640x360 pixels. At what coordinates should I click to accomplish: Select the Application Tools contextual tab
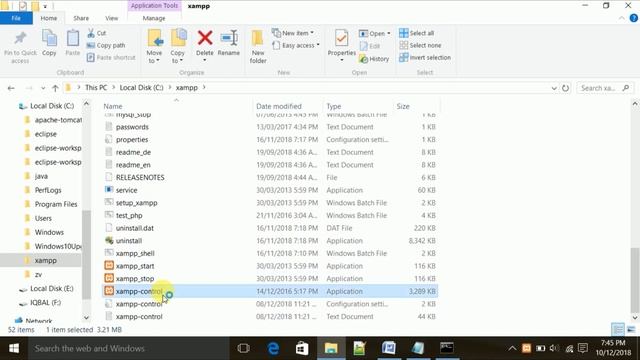click(x=154, y=6)
